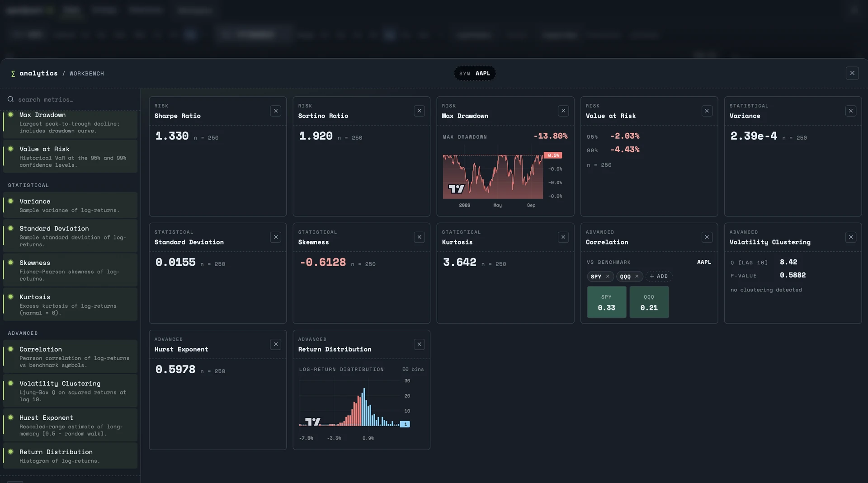The image size is (868, 483).
Task: Click the SYM AAPL symbol pill
Action: [x=475, y=73]
